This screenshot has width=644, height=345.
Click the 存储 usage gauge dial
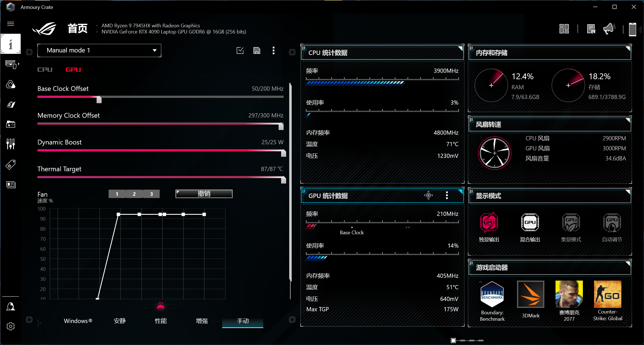568,85
